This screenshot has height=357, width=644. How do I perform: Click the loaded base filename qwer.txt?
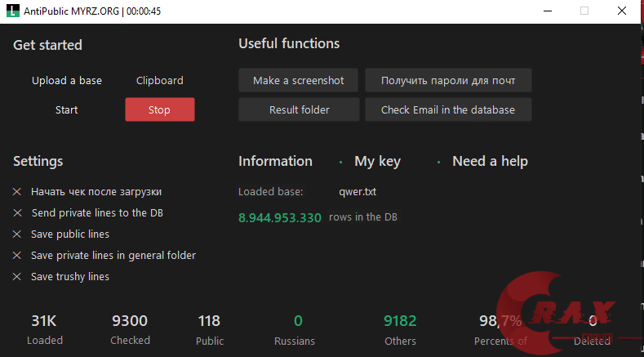click(x=358, y=192)
